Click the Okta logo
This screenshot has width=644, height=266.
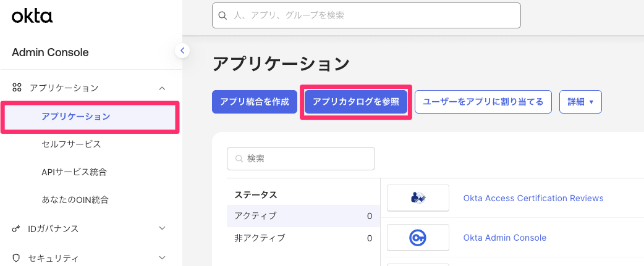point(32,16)
